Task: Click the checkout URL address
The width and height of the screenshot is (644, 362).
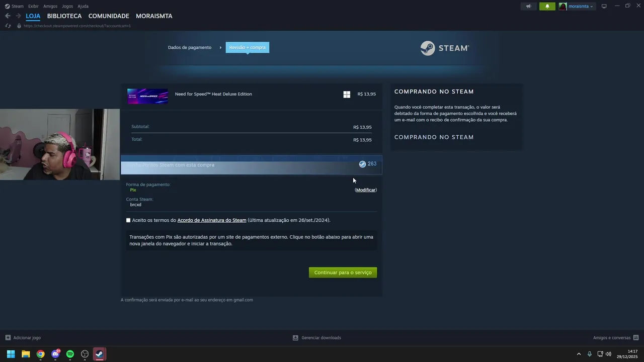Action: coord(77,26)
